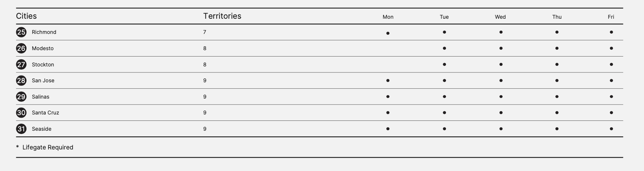The height and width of the screenshot is (171, 644).
Task: Click the number 31 badge for Seaside
Action: (21, 129)
